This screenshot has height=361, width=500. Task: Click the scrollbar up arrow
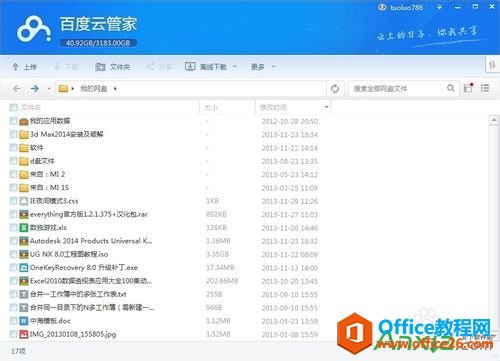(x=494, y=120)
